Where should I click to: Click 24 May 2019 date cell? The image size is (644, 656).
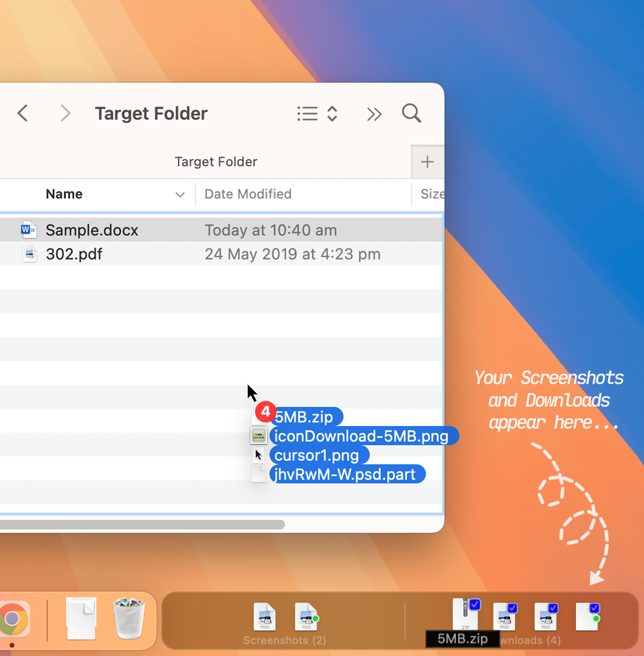292,254
